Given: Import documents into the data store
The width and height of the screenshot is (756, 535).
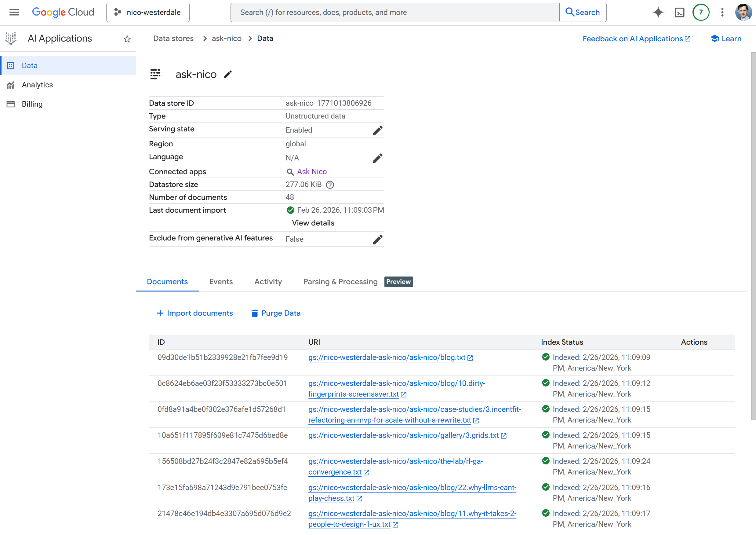Looking at the screenshot, I should pyautogui.click(x=195, y=313).
